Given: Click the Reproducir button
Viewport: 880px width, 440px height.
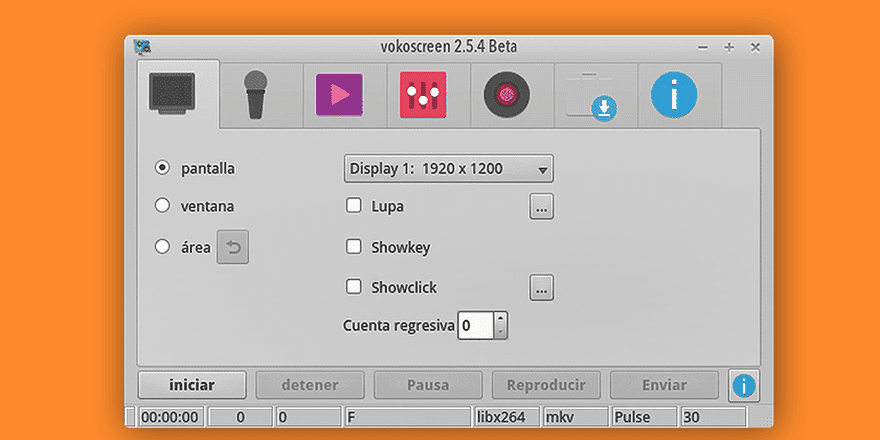Looking at the screenshot, I should tap(546, 386).
